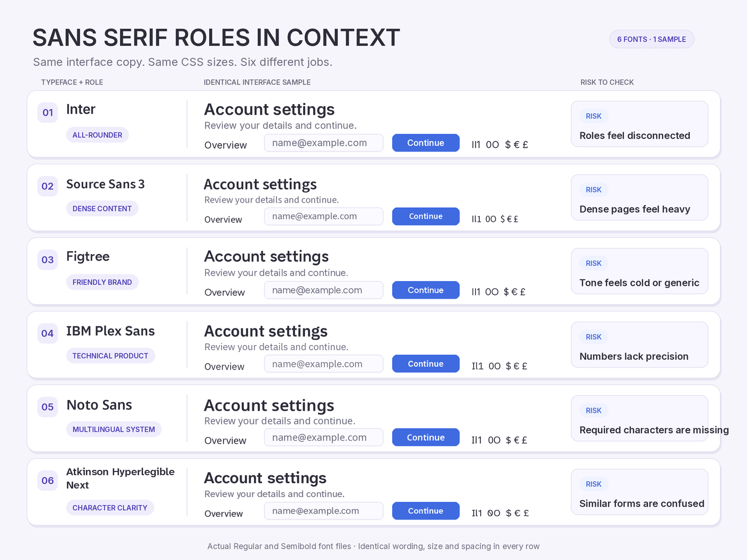Click risk text Roles feel disconnected

tap(635, 135)
